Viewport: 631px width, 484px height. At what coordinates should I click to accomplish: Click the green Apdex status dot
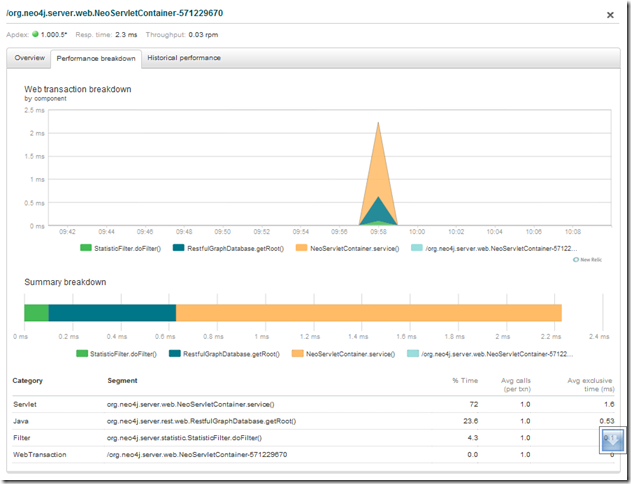point(37,35)
